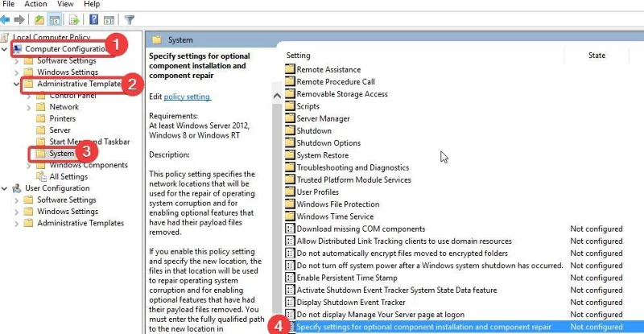
Task: Select Control Panel folder in the tree
Action: pyautogui.click(x=72, y=96)
